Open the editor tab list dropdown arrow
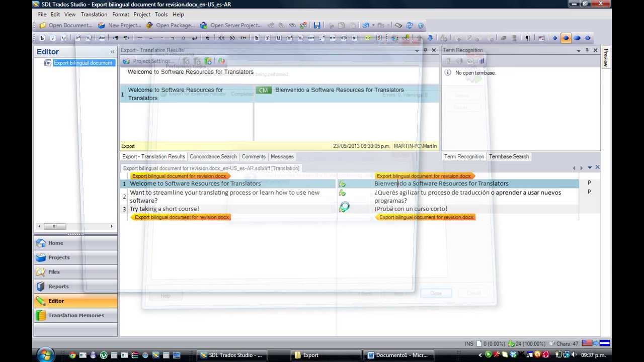Viewport: 644px width, 362px height. [x=589, y=167]
